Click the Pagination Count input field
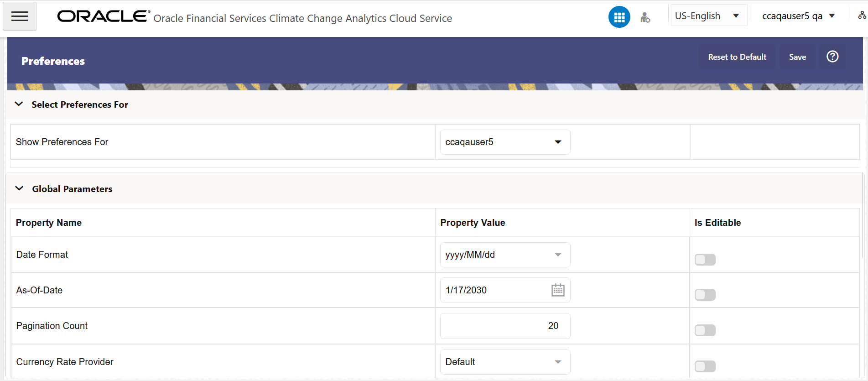868x381 pixels. [x=505, y=326]
